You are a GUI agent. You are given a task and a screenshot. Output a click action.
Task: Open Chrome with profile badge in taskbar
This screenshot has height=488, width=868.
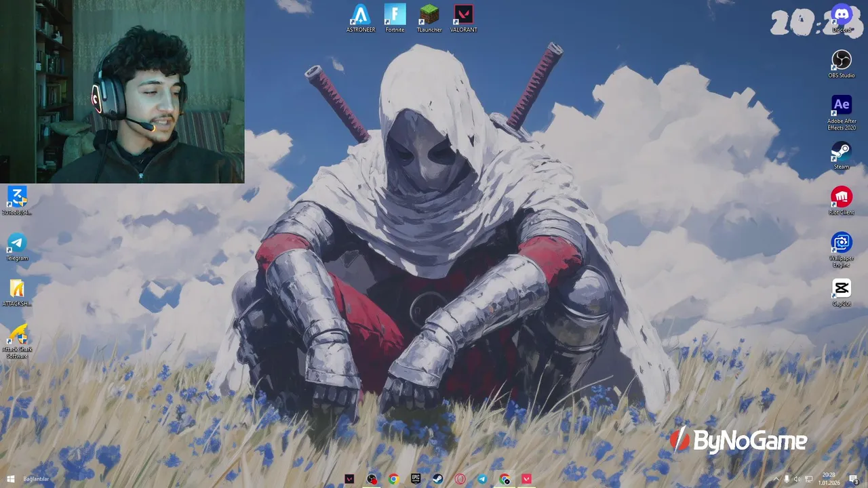click(x=505, y=479)
